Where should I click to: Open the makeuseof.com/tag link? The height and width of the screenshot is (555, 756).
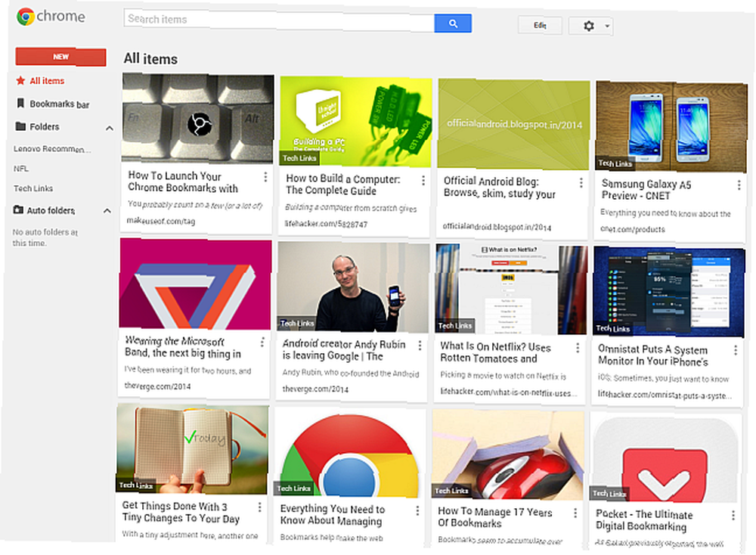(160, 221)
